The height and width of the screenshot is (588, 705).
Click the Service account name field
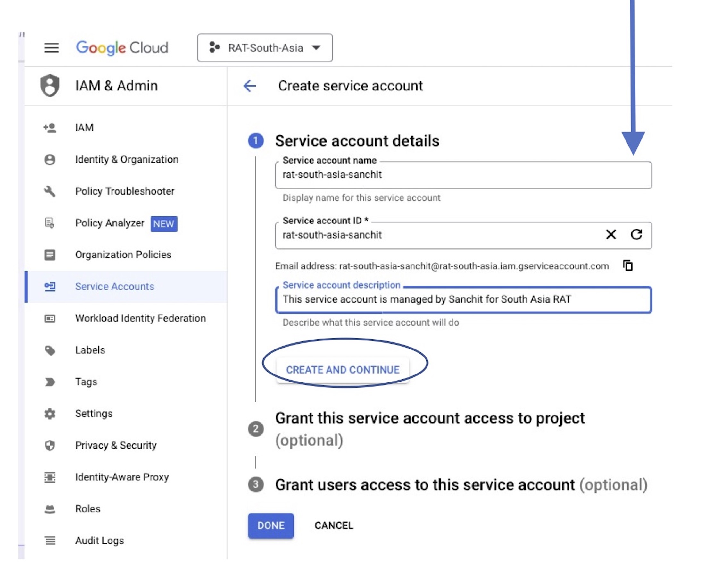463,175
